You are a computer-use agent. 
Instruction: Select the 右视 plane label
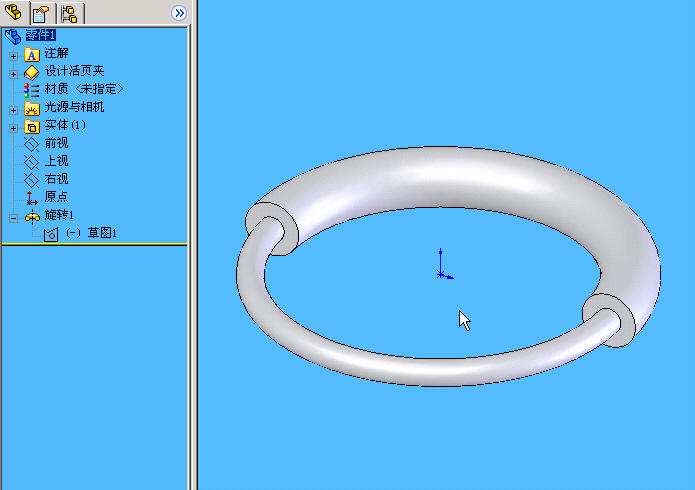coord(56,179)
